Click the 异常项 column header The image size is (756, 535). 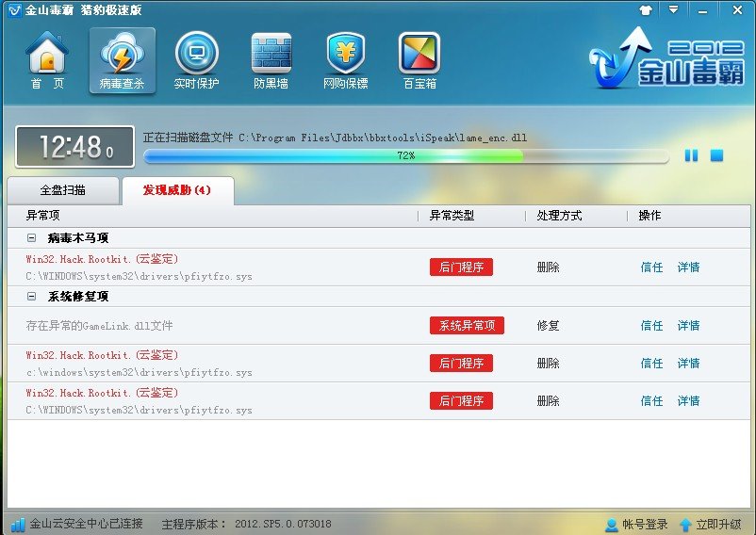(43, 216)
